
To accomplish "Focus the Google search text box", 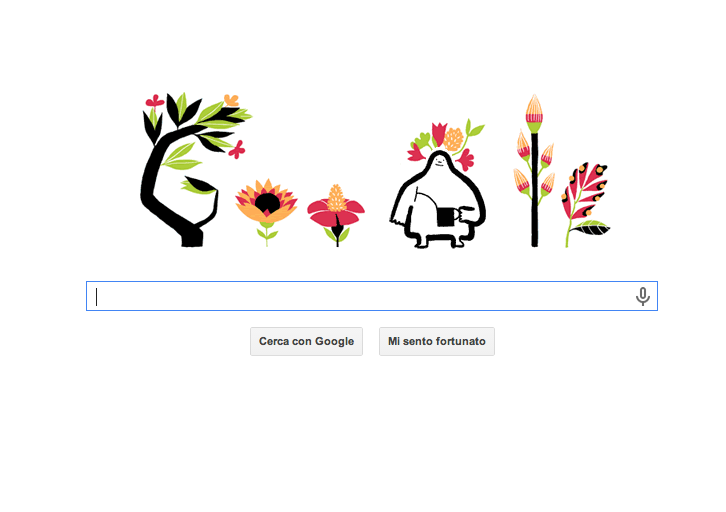I will (371, 296).
